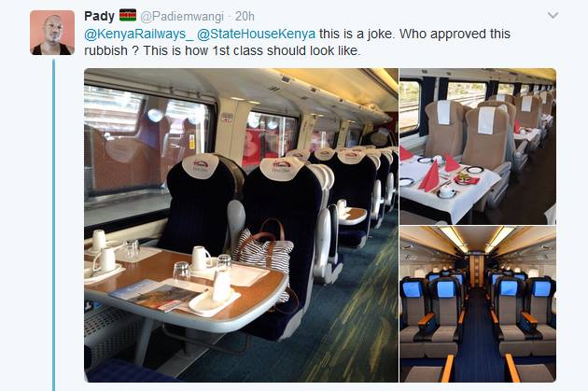The image size is (588, 391).
Task: Expand the tweet options chevron
Action: 553,16
